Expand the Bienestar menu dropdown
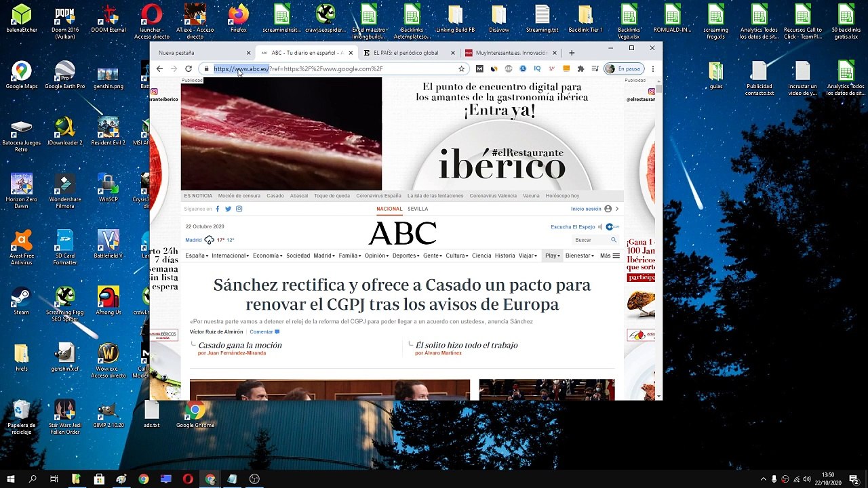Image resolution: width=868 pixels, height=488 pixels. [x=580, y=256]
